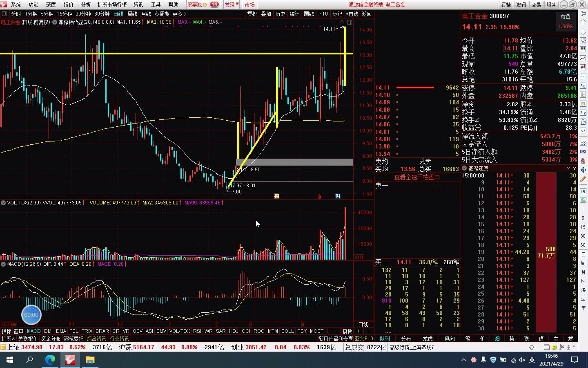Click the Windows Start button

coord(9,360)
